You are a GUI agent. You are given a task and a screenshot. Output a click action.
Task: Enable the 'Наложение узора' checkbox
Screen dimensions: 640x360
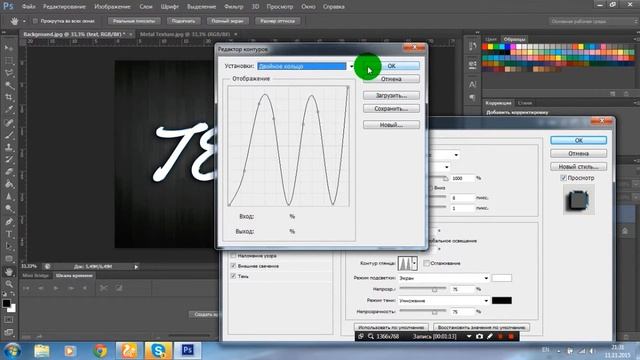233,256
